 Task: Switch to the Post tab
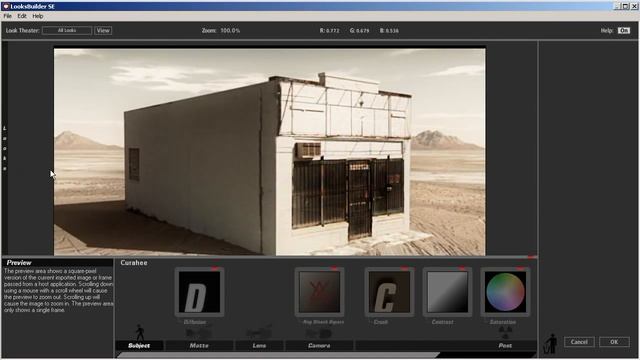click(x=505, y=346)
